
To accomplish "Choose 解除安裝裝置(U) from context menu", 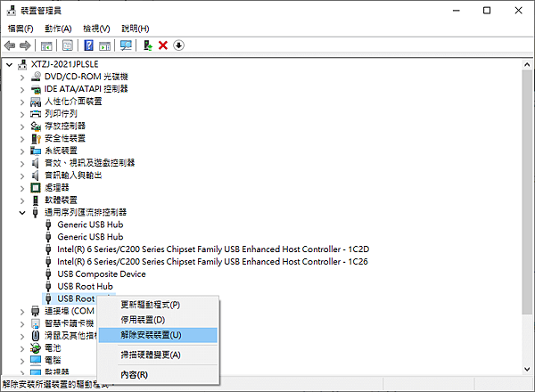I will click(158, 335).
